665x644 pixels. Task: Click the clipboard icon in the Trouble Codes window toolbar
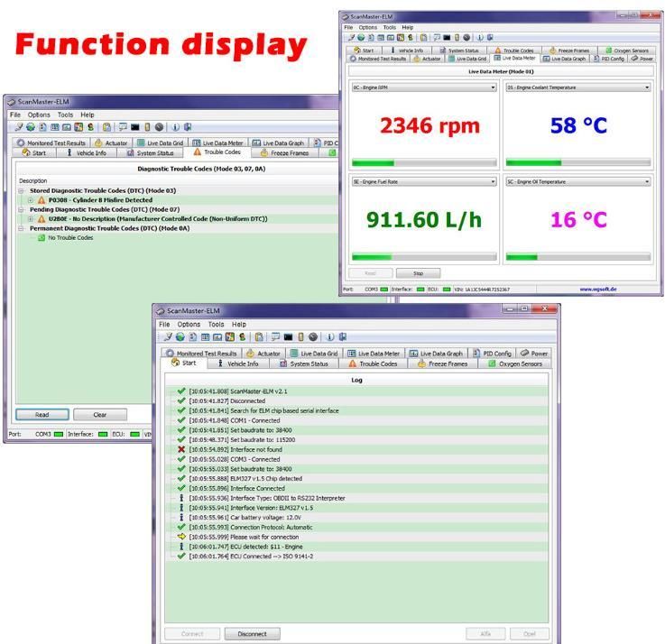(x=106, y=128)
